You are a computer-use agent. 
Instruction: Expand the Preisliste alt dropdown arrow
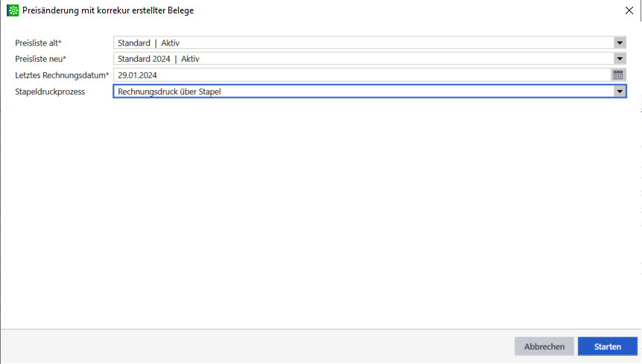[619, 42]
